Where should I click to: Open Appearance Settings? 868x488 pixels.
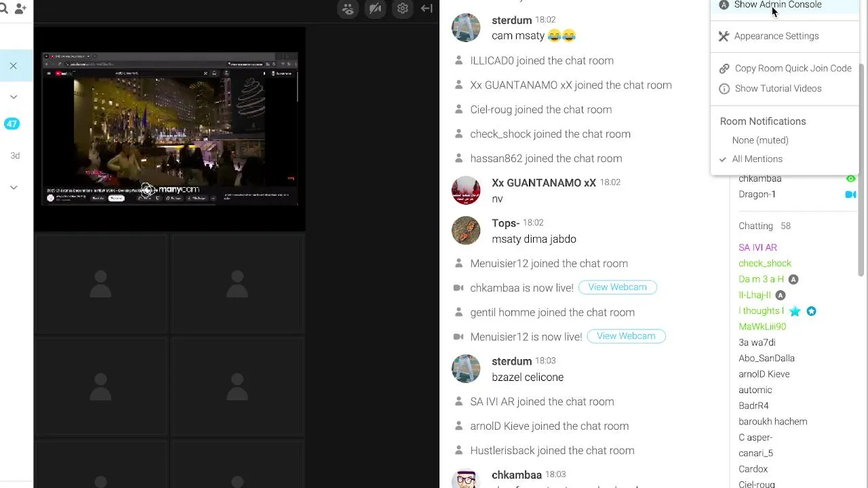click(776, 36)
